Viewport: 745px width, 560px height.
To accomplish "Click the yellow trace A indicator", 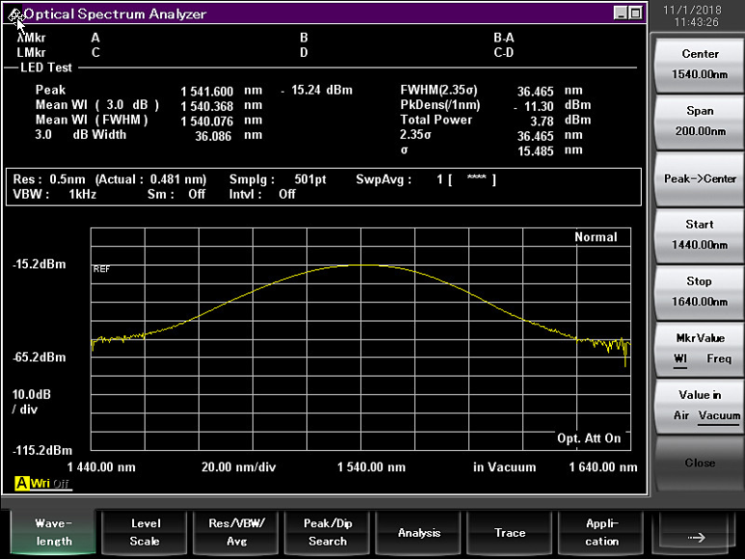I will pos(21,483).
